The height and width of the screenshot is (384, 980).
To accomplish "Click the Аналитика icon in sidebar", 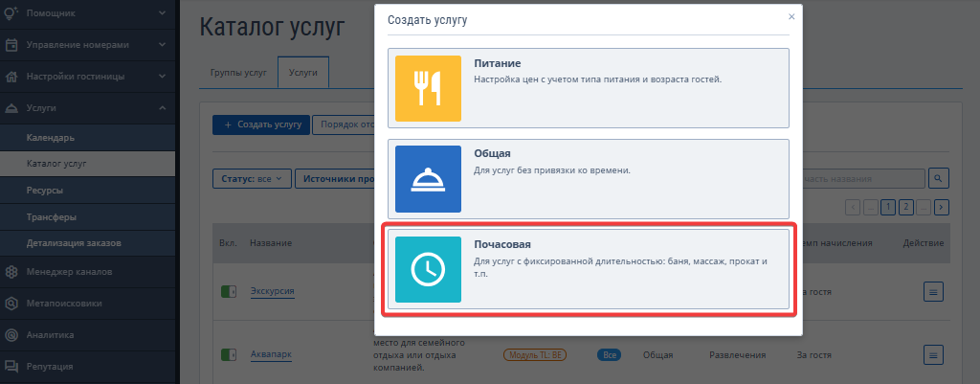I will [11, 335].
